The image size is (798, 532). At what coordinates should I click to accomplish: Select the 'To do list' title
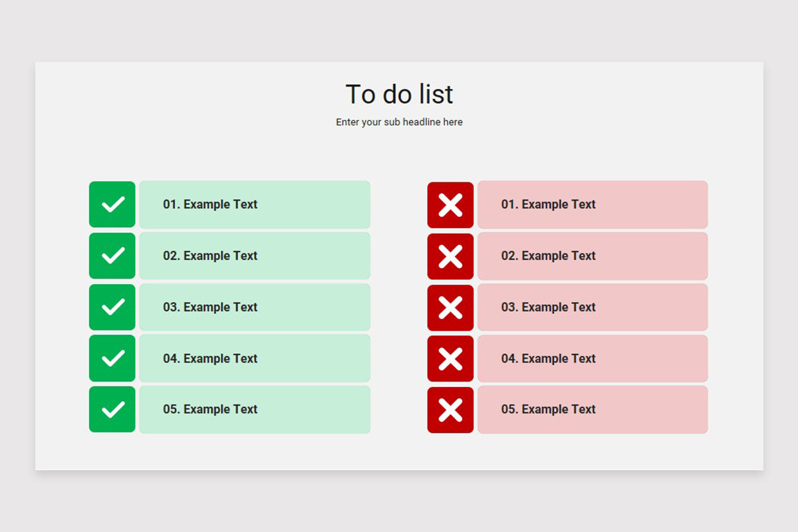pos(399,94)
